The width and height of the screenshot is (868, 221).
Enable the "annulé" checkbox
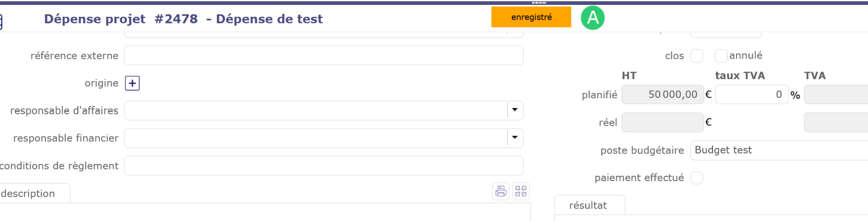[x=721, y=56]
